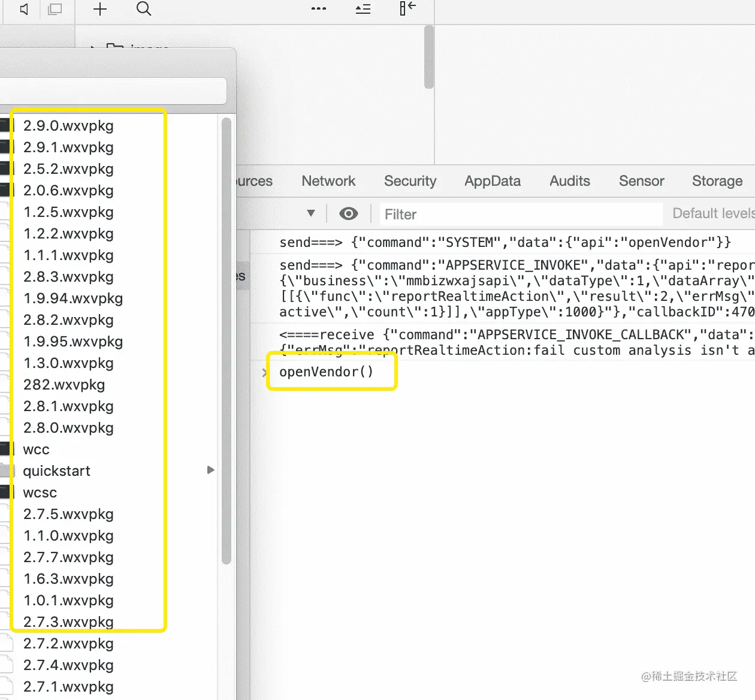Click the APPSERVICE_INVOKE_CALLBACK receive log entry
755x700 pixels.
pos(517,342)
